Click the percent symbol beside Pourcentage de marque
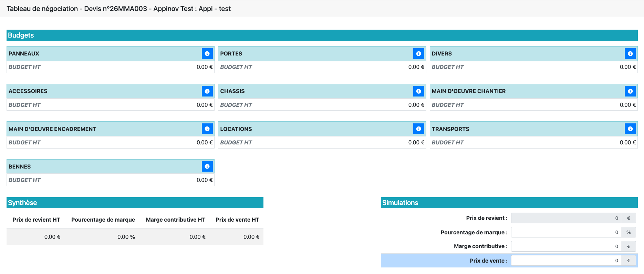644x274 pixels. (x=629, y=232)
